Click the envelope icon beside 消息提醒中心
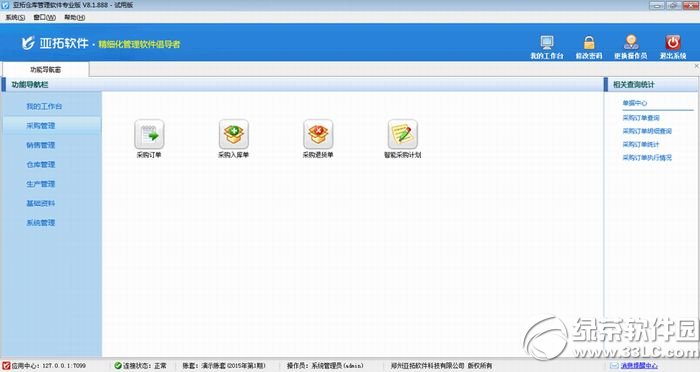 click(x=614, y=366)
